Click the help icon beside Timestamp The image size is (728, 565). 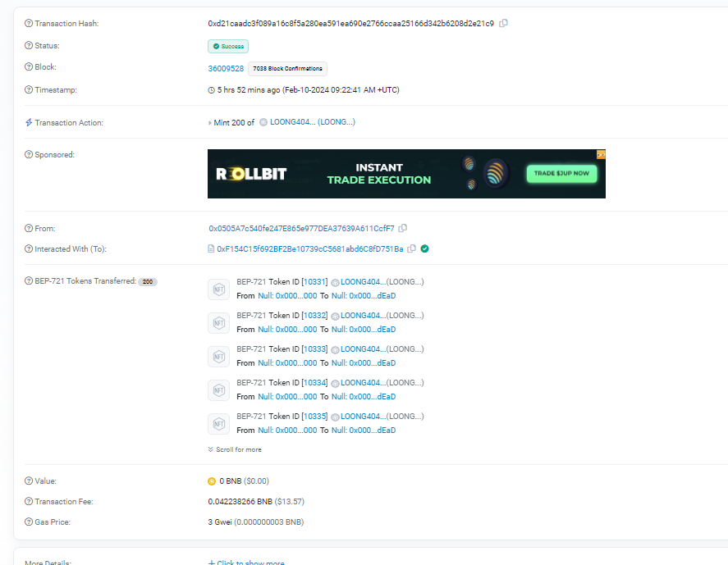29,89
